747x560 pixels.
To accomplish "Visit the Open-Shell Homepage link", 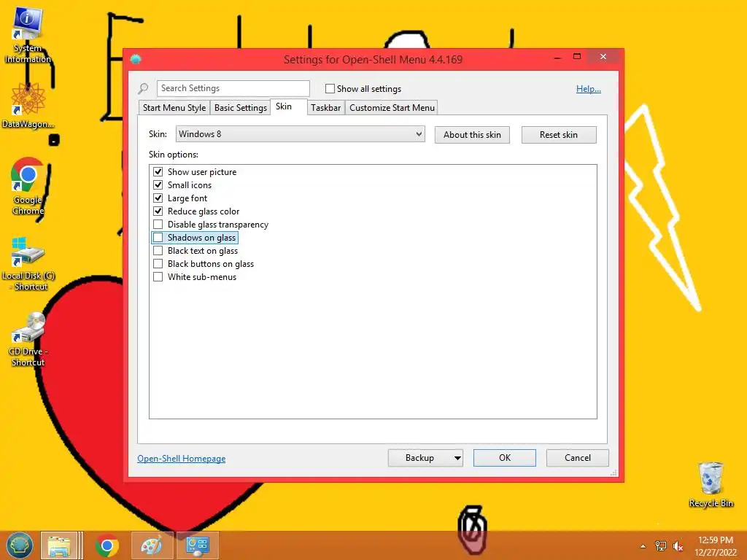I will pyautogui.click(x=182, y=458).
